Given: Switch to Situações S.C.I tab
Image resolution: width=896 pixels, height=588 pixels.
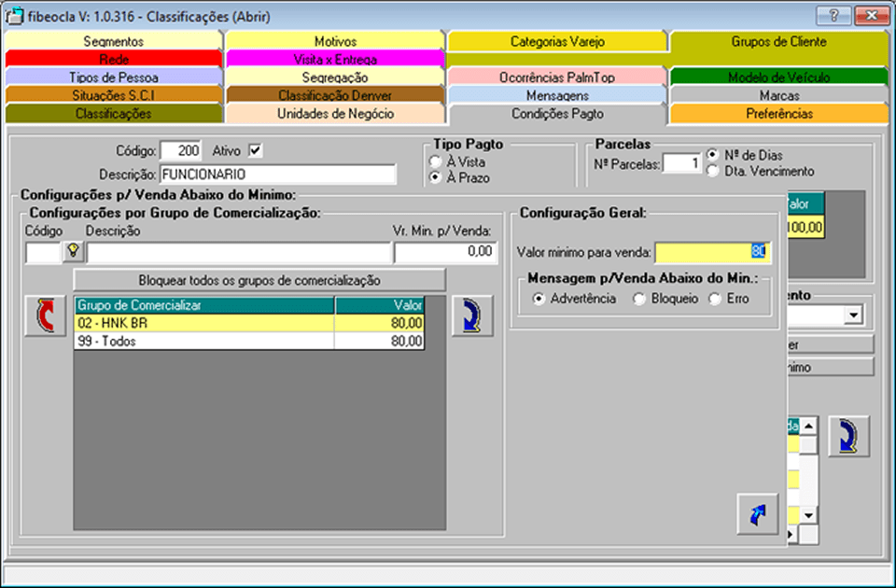Looking at the screenshot, I should (113, 95).
